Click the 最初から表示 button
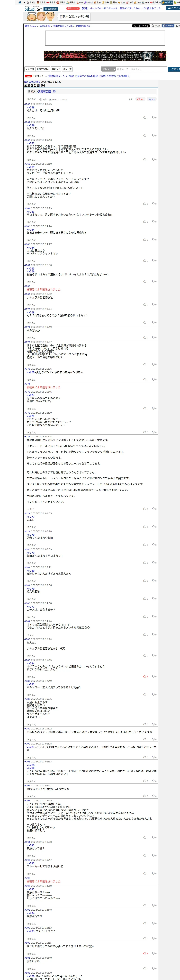 (43, 69)
